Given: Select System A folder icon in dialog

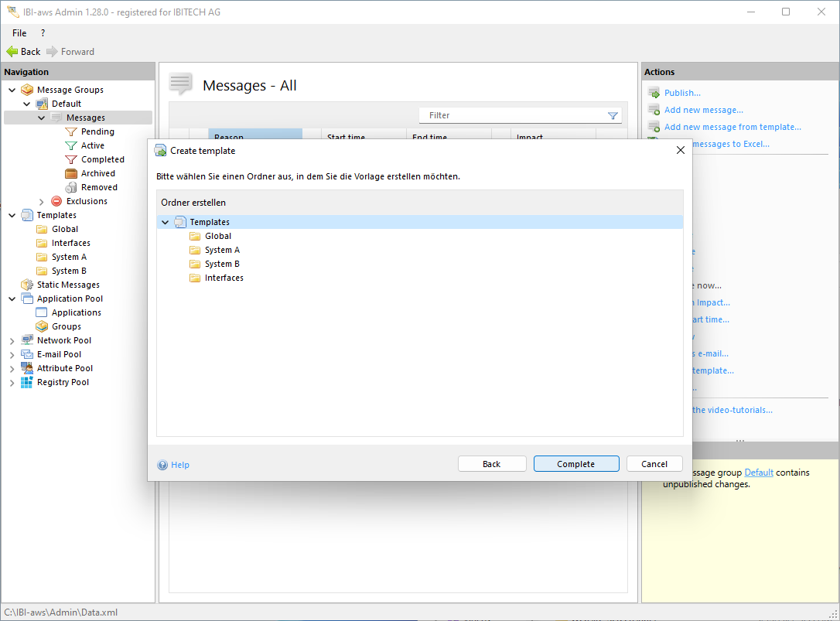Looking at the screenshot, I should 195,250.
